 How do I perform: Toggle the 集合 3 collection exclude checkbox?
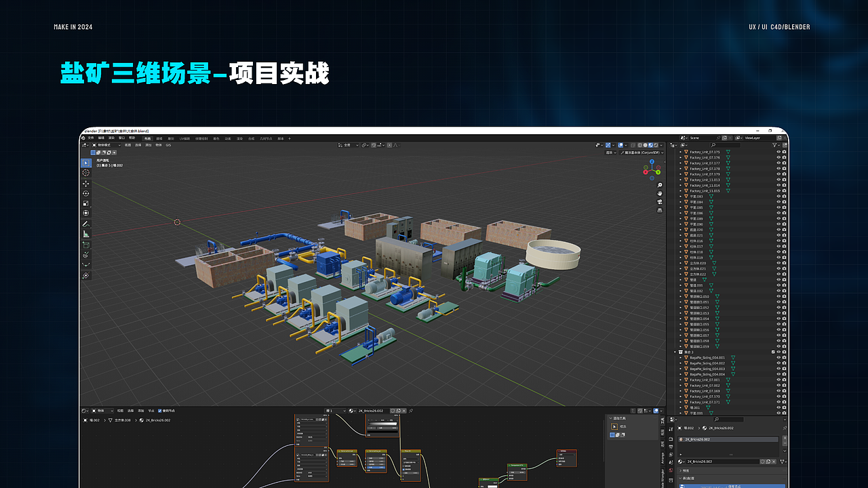773,352
